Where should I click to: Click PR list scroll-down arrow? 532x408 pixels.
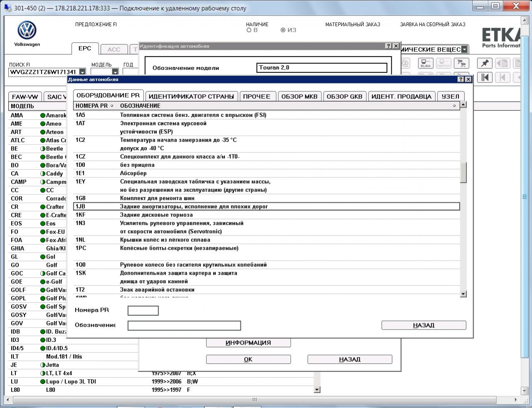pyautogui.click(x=463, y=294)
